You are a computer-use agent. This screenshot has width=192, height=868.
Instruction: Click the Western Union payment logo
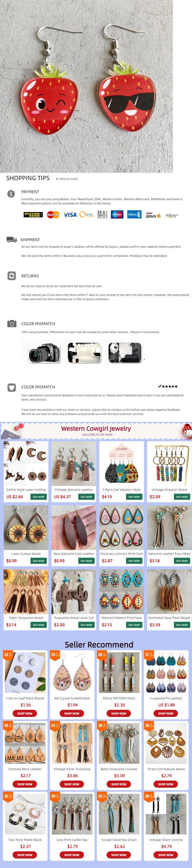click(x=33, y=215)
